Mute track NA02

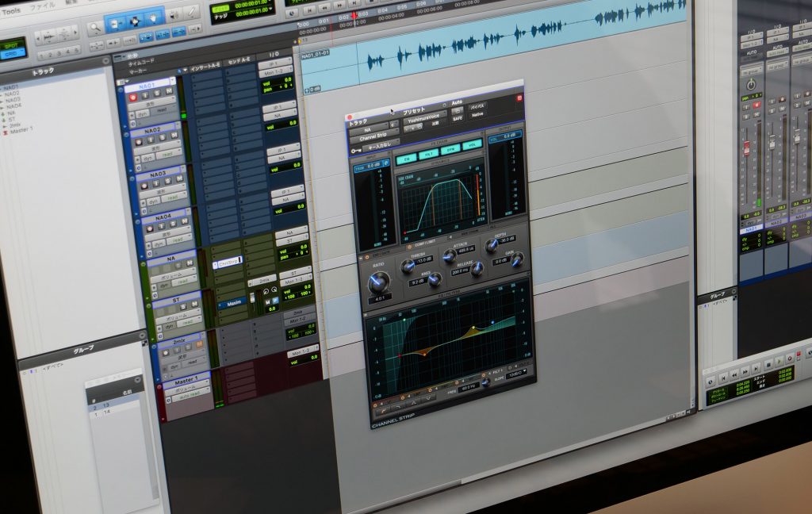pos(174,136)
